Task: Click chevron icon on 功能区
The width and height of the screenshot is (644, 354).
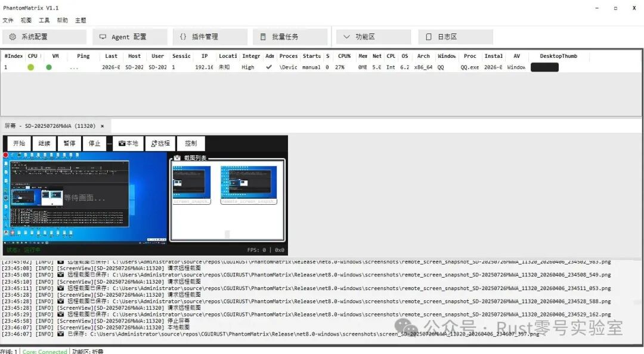Action: [x=346, y=36]
